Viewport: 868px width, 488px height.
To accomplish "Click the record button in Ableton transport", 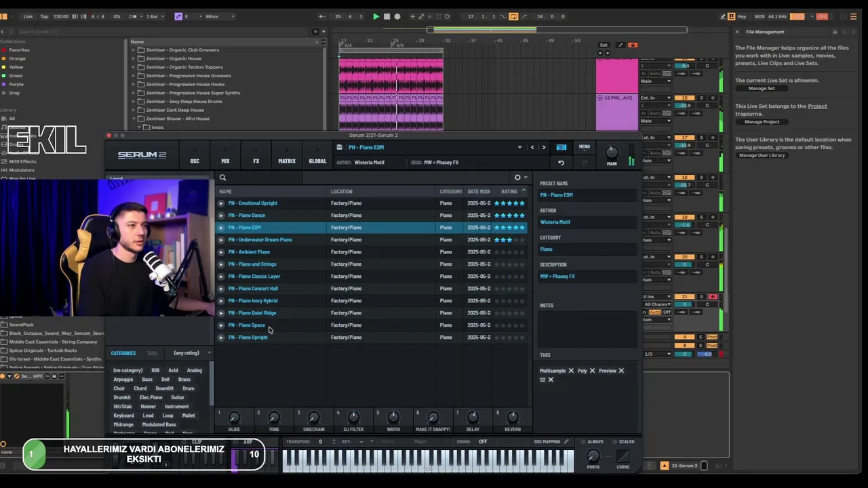I will pos(397,16).
